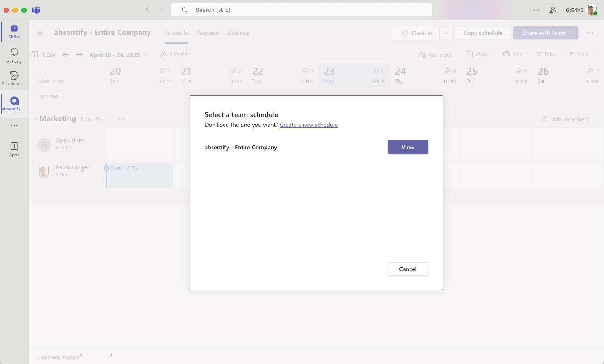Click the Add group button
This screenshot has width=604, height=364.
436,54
